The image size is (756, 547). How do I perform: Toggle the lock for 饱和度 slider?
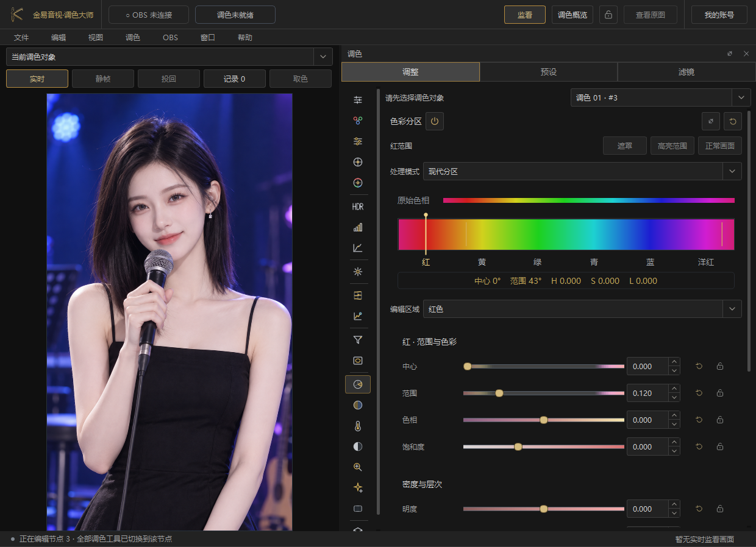720,447
